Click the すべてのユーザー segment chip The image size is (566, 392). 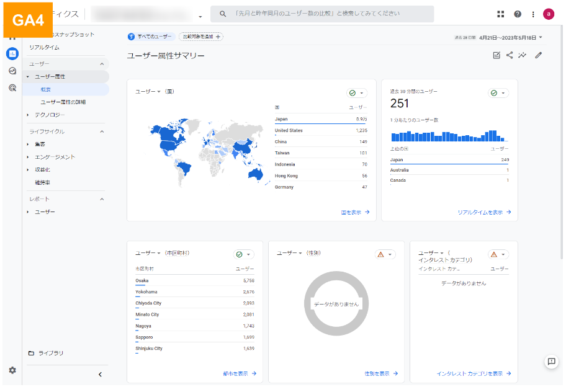pos(151,37)
